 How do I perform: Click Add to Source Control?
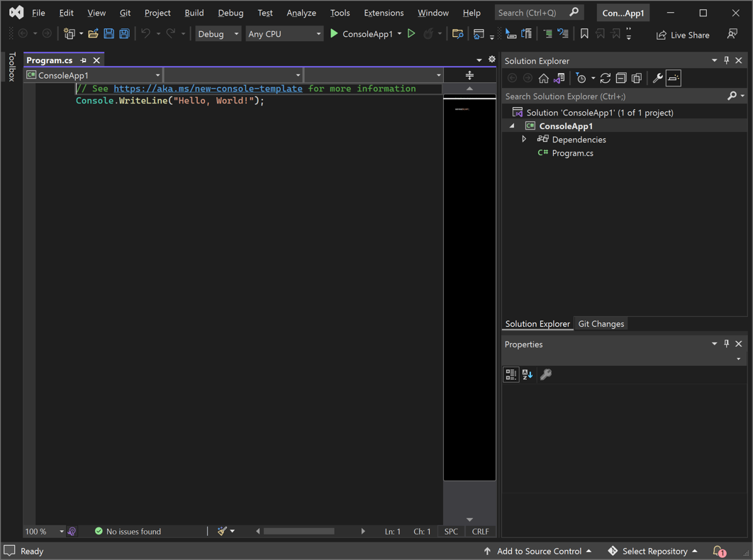tap(537, 551)
